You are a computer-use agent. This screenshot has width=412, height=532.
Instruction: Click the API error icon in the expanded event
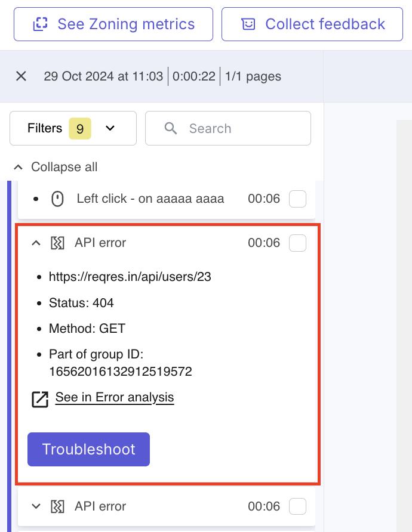pyautogui.click(x=58, y=243)
